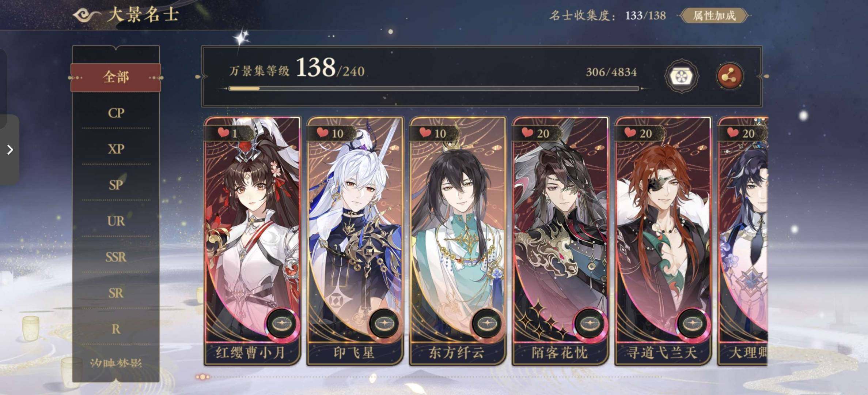The width and height of the screenshot is (868, 395).
Task: Tap the round emblem on 东方纤云 card
Action: click(487, 323)
